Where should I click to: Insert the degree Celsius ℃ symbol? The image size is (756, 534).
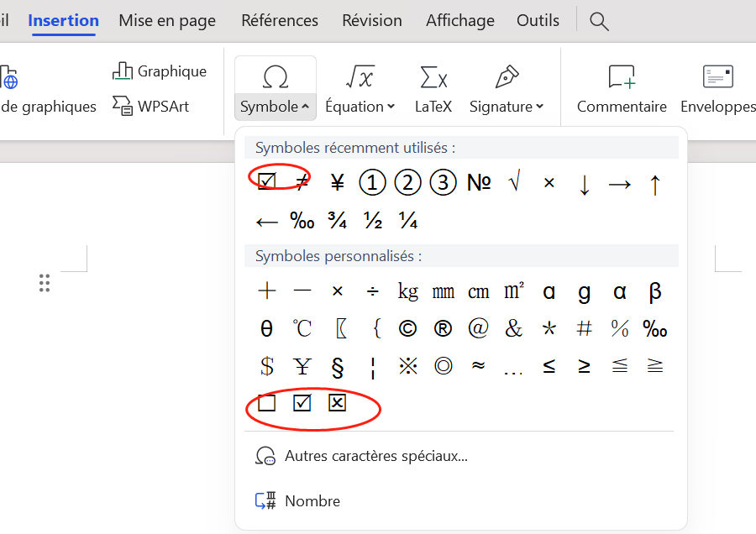[302, 328]
